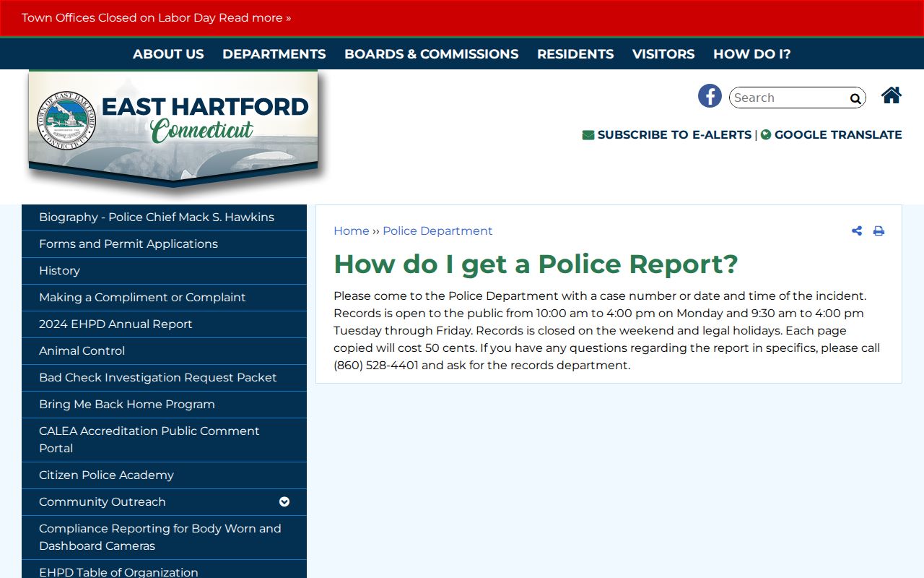Open the About Us menu
This screenshot has width=924, height=578.
[168, 54]
